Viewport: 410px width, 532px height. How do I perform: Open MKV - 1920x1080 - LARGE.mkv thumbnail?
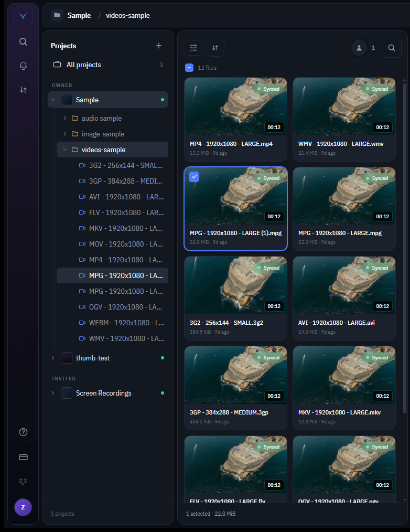[344, 375]
